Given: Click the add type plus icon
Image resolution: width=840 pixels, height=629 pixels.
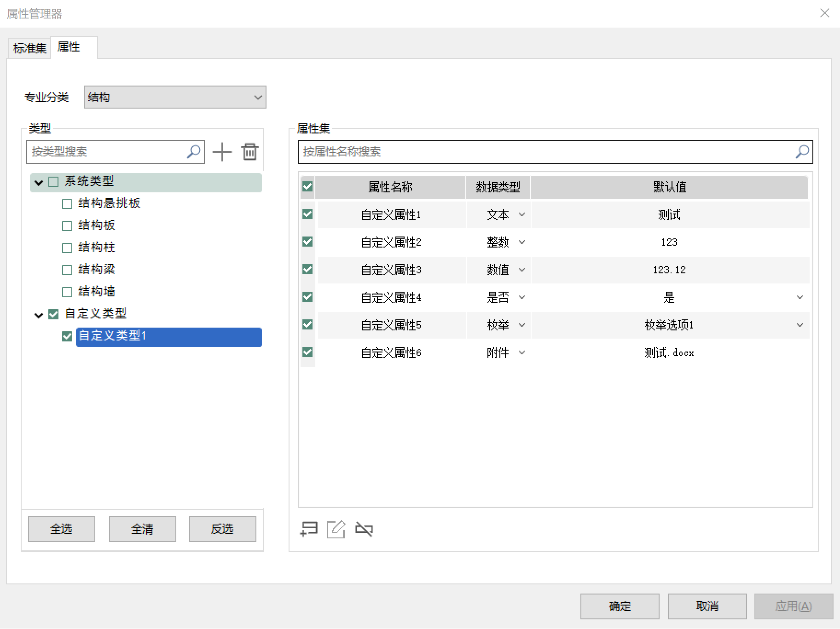Looking at the screenshot, I should [222, 152].
